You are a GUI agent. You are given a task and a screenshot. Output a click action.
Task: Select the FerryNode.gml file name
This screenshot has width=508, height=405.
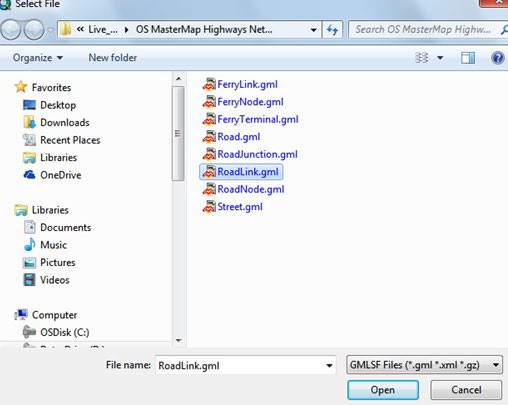click(x=250, y=102)
